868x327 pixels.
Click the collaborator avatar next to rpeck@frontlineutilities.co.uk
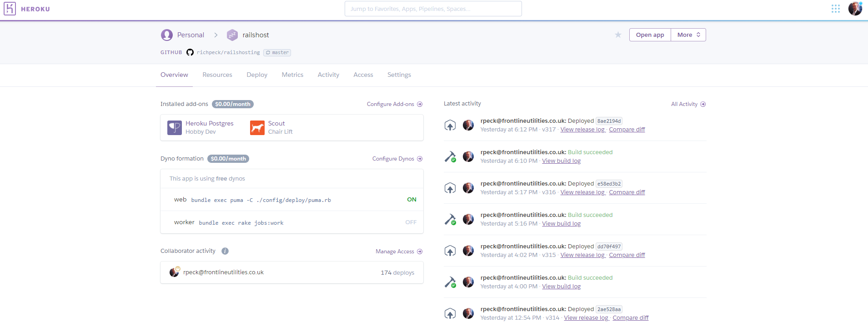tap(174, 272)
